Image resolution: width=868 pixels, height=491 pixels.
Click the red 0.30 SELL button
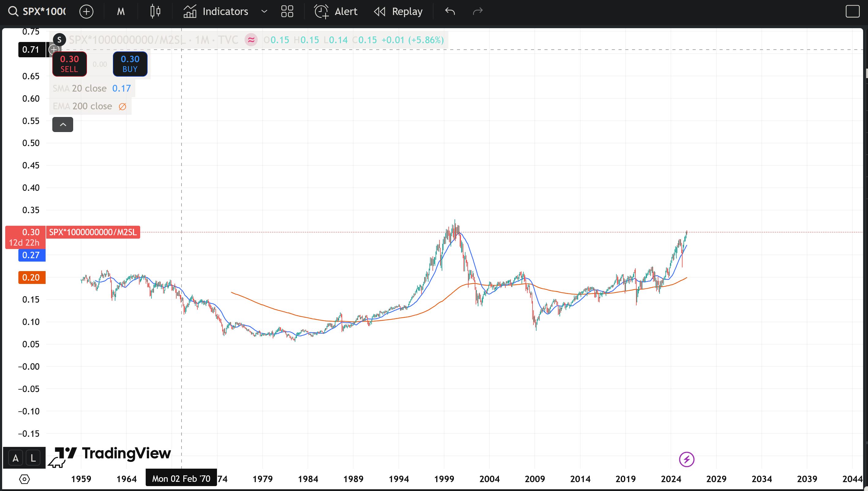(69, 64)
